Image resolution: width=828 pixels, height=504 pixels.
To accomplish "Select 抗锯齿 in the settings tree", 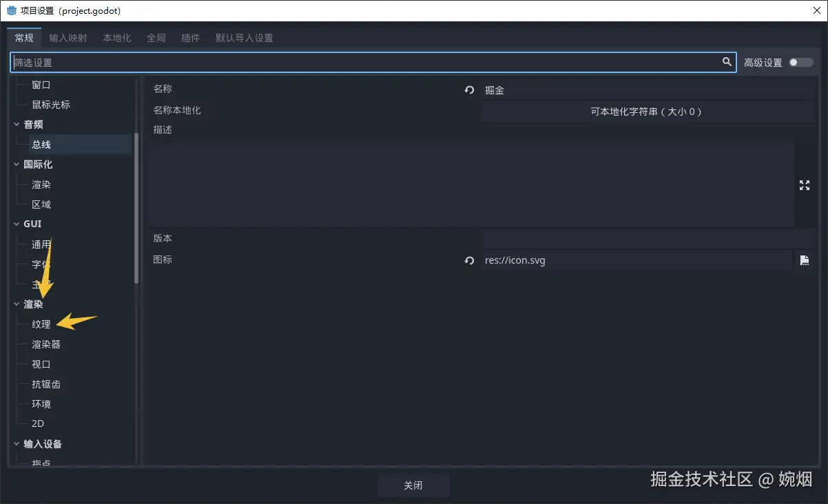I will click(x=46, y=384).
